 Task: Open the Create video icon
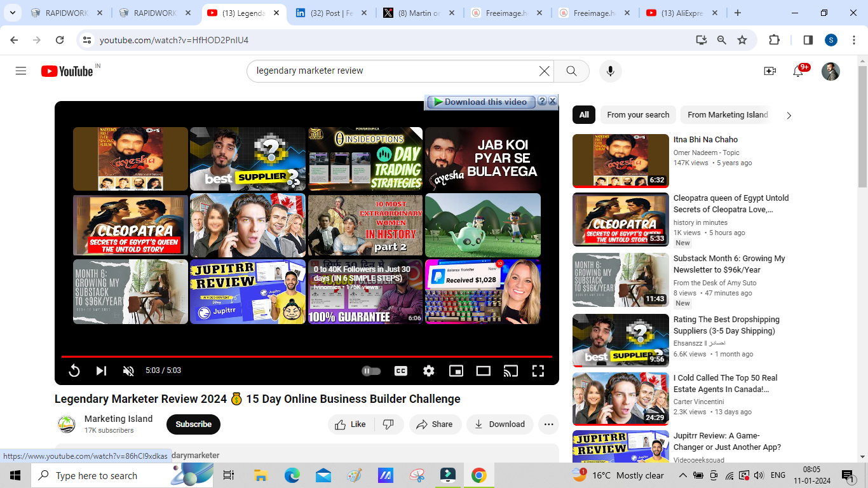[x=770, y=71]
